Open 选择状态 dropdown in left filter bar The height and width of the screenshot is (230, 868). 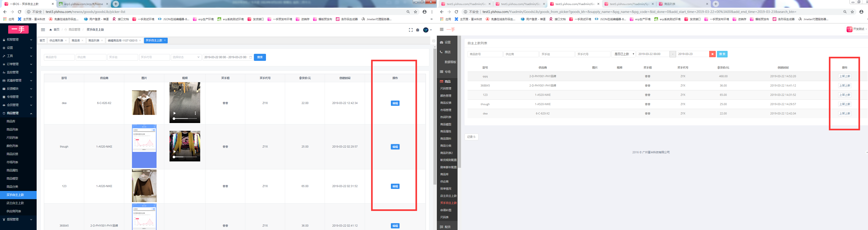186,57
